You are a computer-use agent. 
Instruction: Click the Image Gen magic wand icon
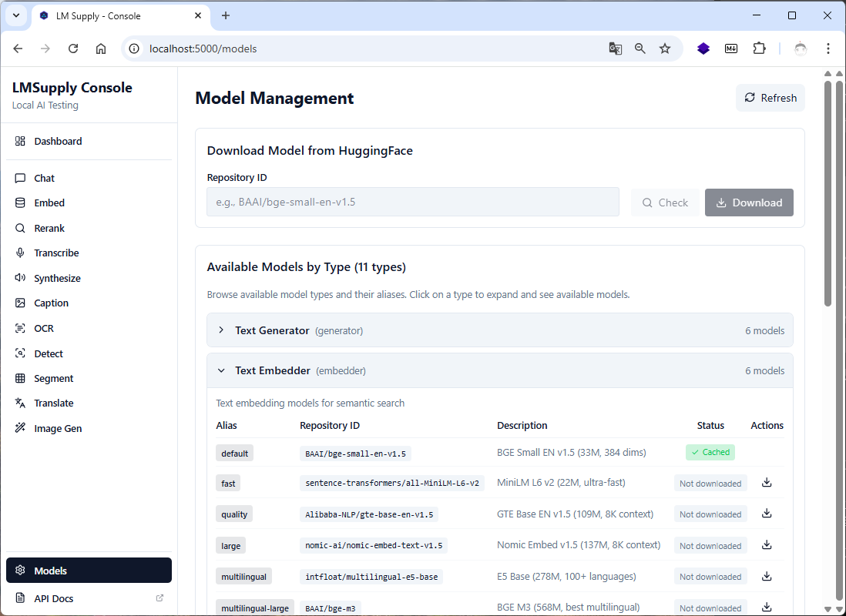tap(20, 428)
